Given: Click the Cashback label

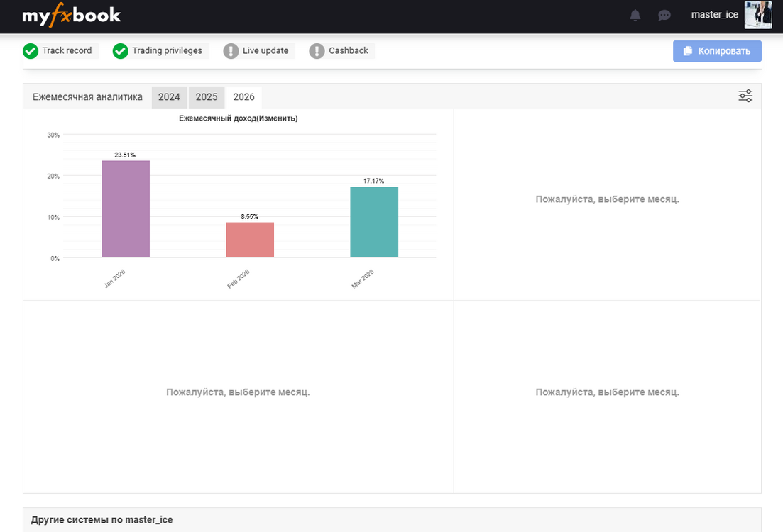Looking at the screenshot, I should tap(348, 50).
